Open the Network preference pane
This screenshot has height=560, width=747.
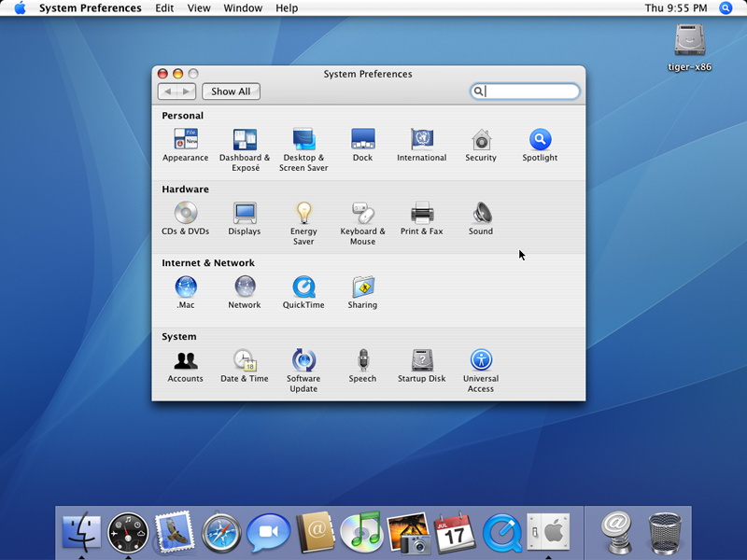click(245, 287)
